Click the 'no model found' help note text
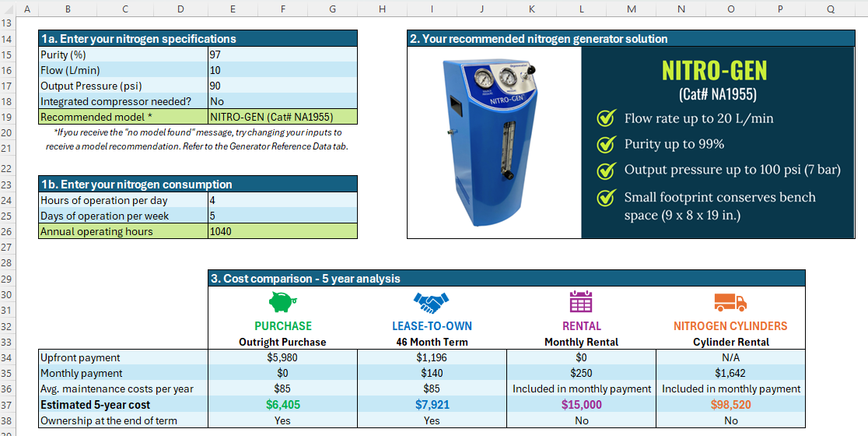868x436 pixels. (x=198, y=140)
